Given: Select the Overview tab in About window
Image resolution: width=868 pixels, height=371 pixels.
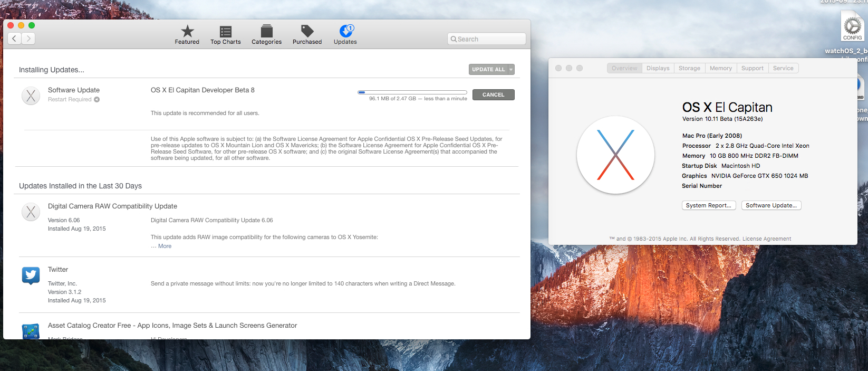Looking at the screenshot, I should [x=624, y=68].
